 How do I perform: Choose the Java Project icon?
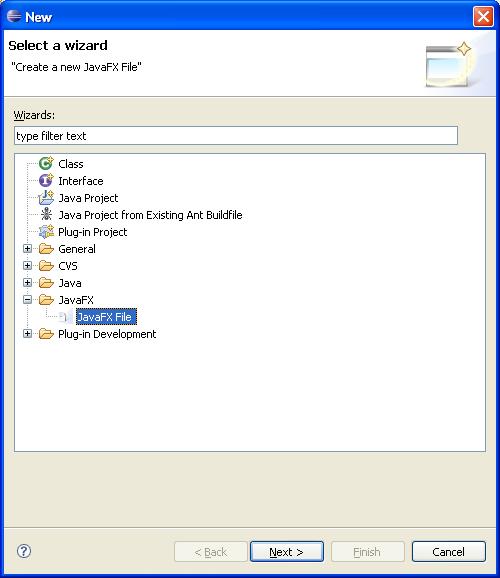46,198
